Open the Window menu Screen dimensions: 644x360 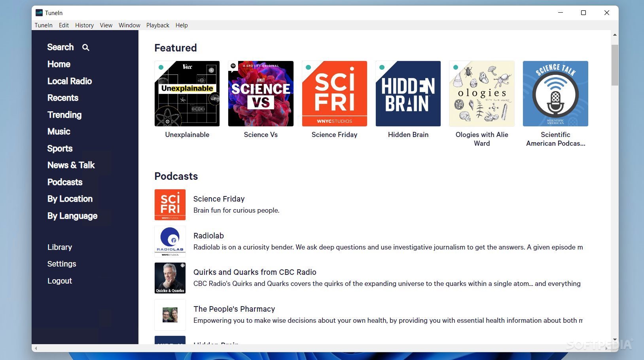(129, 25)
